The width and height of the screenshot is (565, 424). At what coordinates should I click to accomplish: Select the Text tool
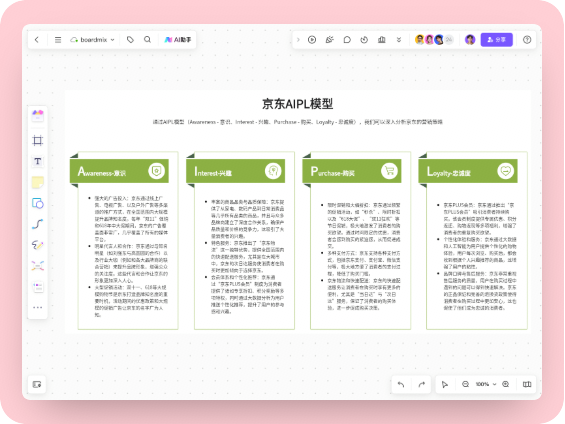click(38, 161)
